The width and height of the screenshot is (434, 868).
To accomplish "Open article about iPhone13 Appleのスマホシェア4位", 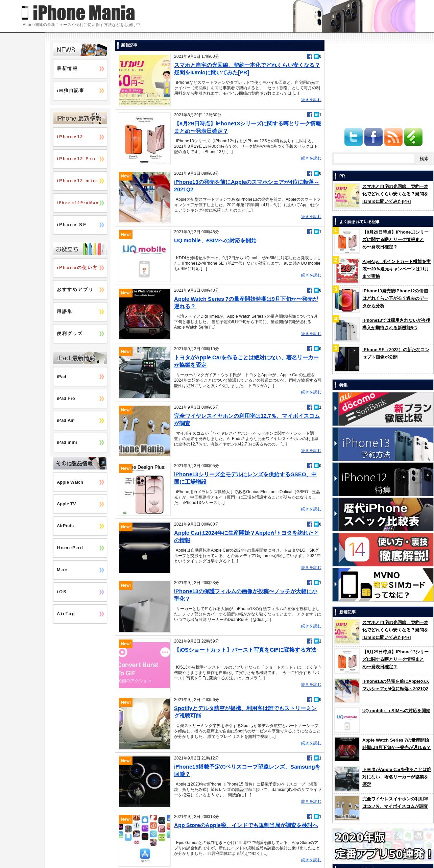I will 246,186.
